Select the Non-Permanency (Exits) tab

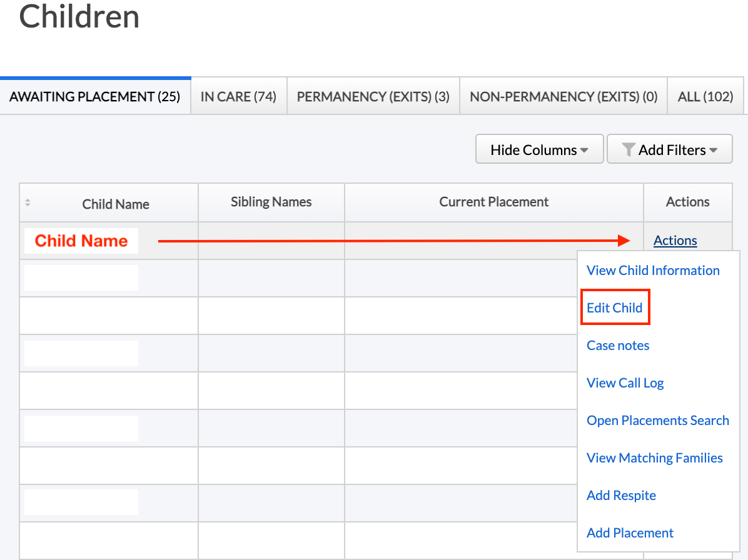(x=564, y=97)
